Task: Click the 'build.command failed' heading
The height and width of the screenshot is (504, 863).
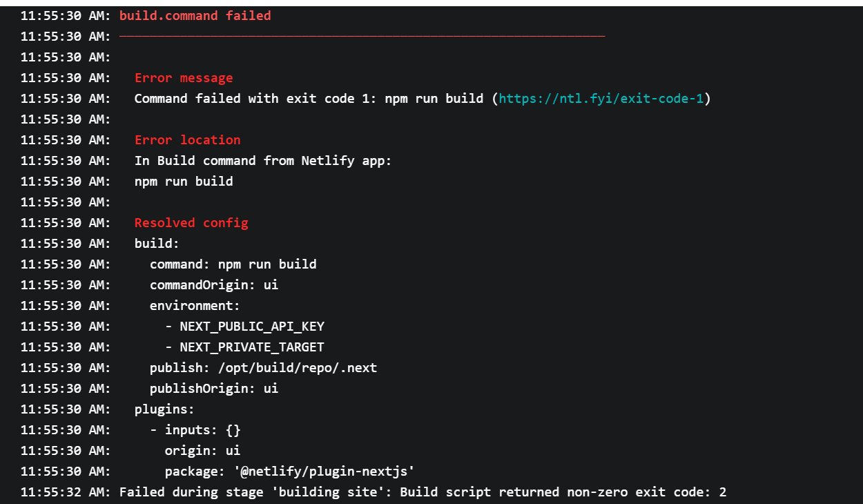Action: coord(195,15)
